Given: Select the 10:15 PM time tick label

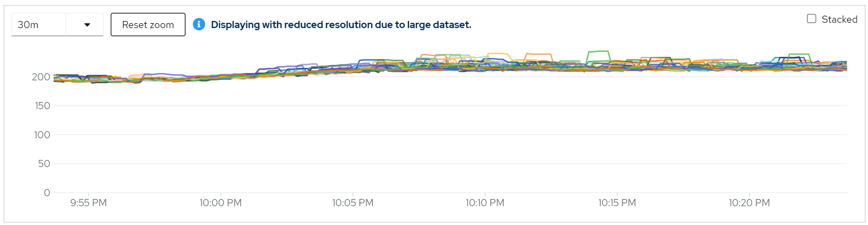Looking at the screenshot, I should (617, 203).
